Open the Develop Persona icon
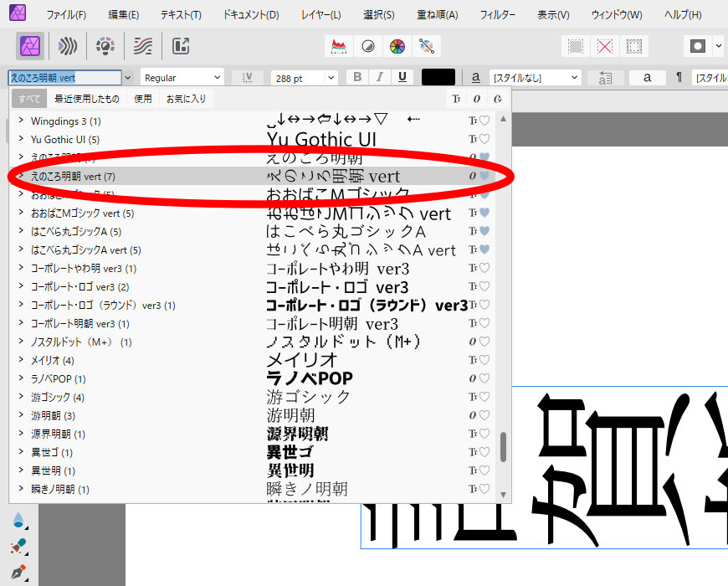Screen dimensions: 728x586 (x=105, y=46)
